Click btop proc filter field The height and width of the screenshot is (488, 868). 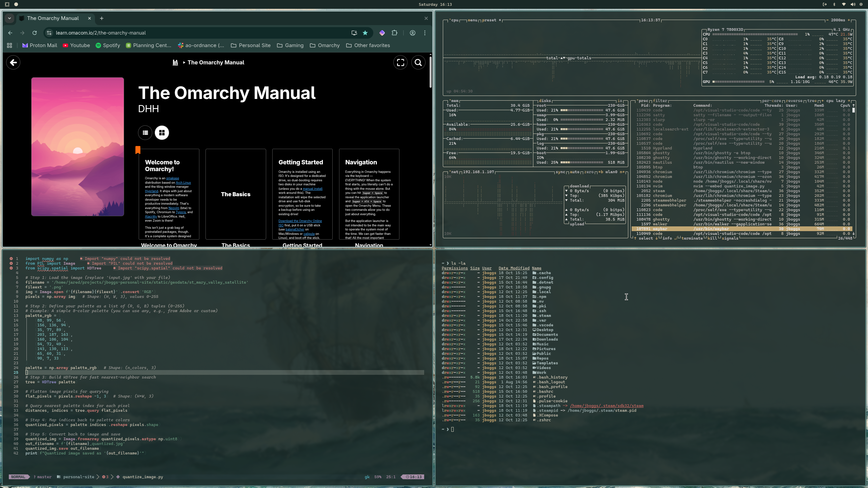pyautogui.click(x=660, y=101)
